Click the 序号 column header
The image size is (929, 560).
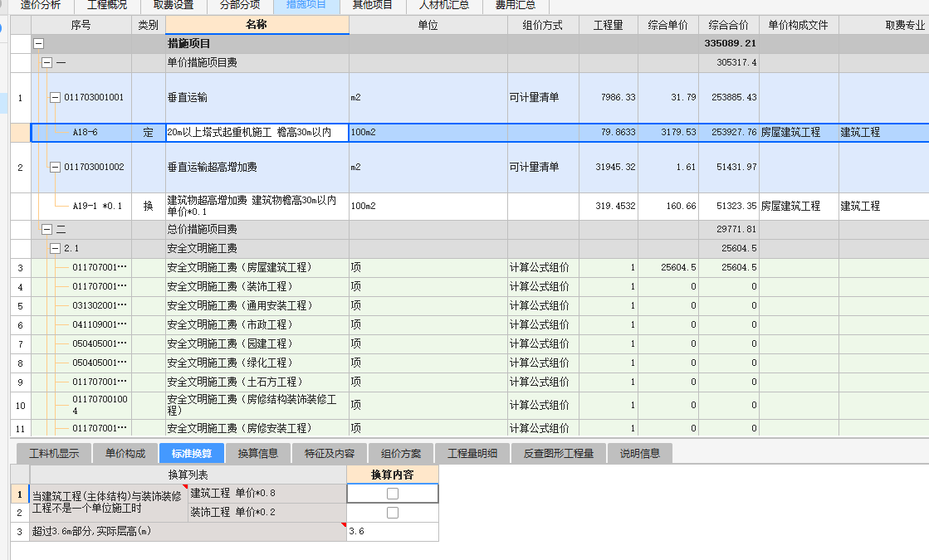point(81,25)
